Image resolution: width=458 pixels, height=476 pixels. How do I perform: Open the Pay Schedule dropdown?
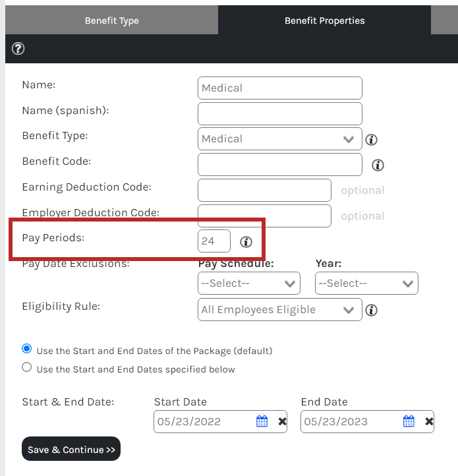(249, 283)
